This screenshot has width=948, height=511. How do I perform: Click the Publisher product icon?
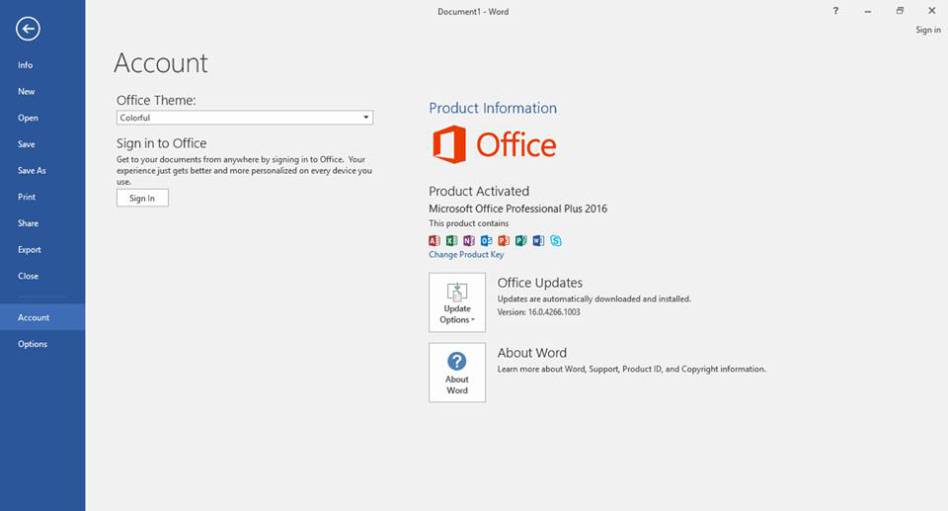pyautogui.click(x=521, y=241)
